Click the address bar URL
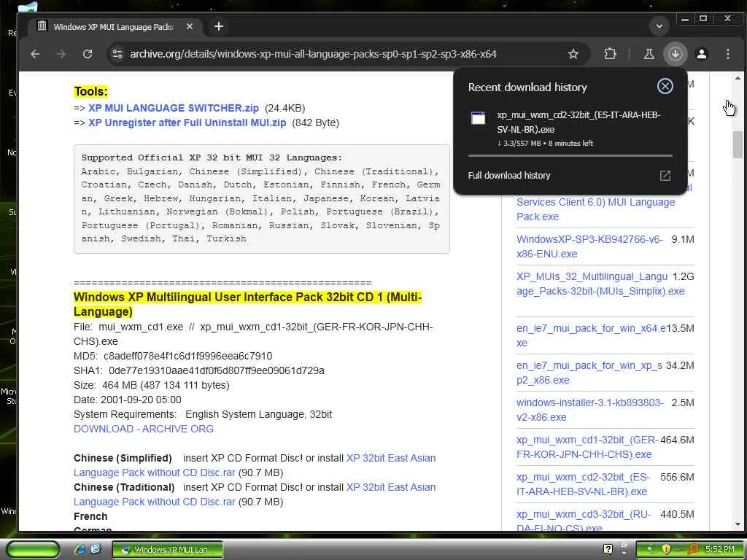The width and height of the screenshot is (747, 560). (313, 54)
